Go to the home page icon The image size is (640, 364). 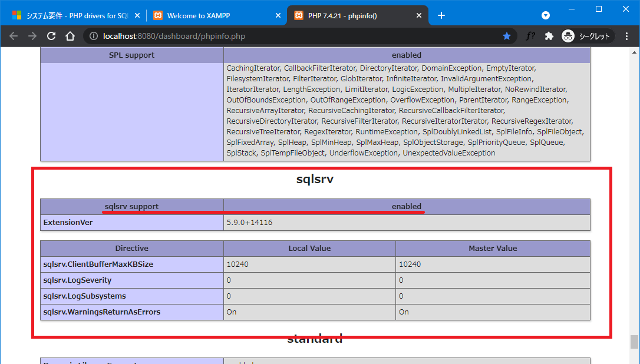pos(70,36)
